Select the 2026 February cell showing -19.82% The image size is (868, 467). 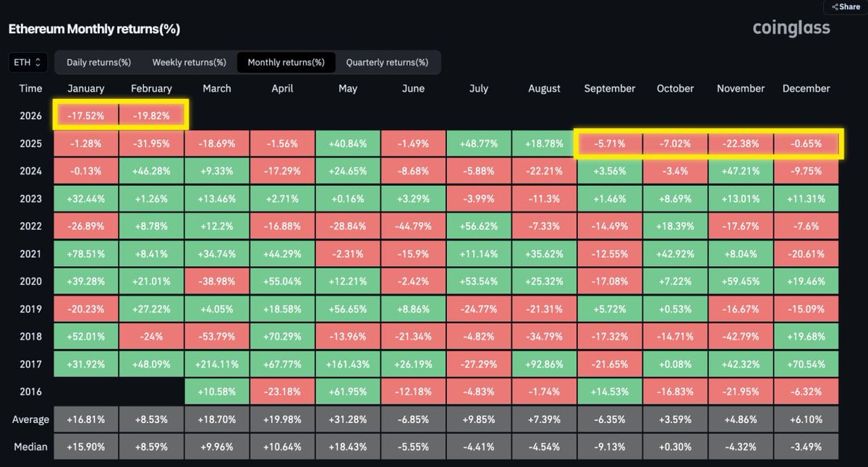(151, 116)
